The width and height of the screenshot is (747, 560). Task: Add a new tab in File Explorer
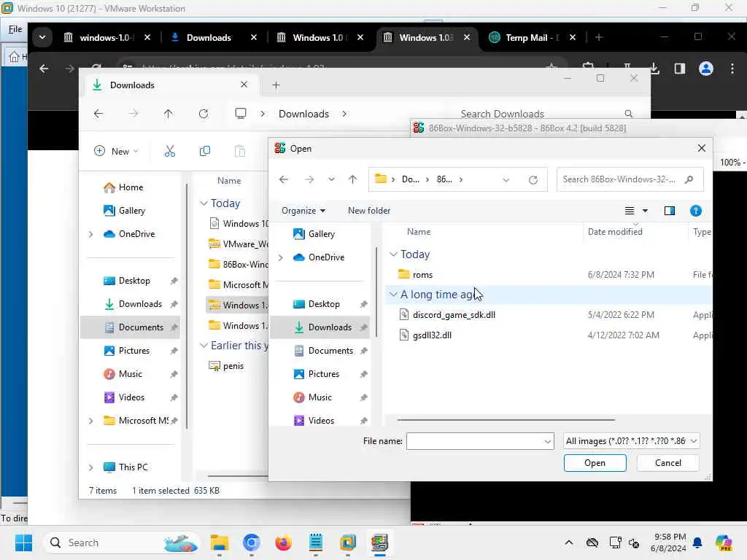point(276,85)
